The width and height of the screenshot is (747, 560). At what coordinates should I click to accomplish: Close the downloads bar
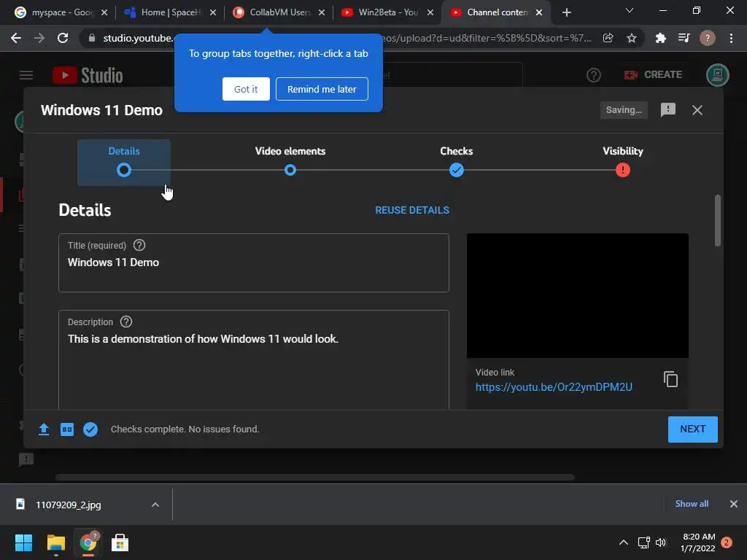tap(734, 504)
